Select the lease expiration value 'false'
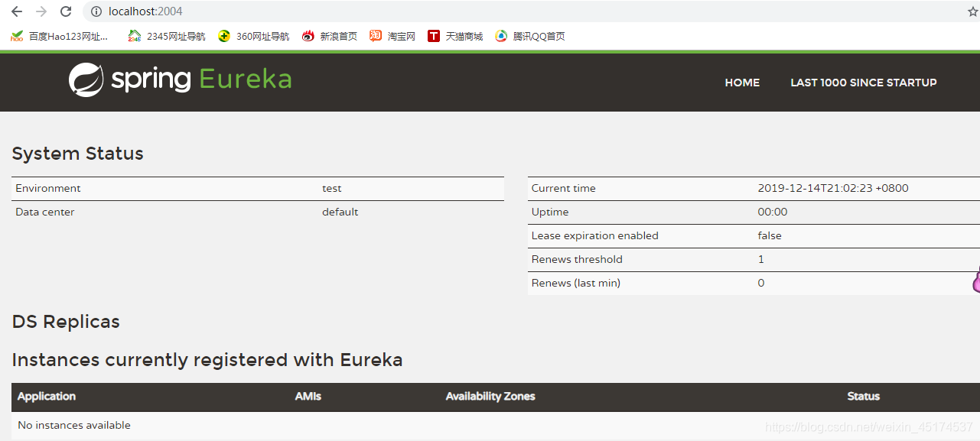 click(770, 236)
